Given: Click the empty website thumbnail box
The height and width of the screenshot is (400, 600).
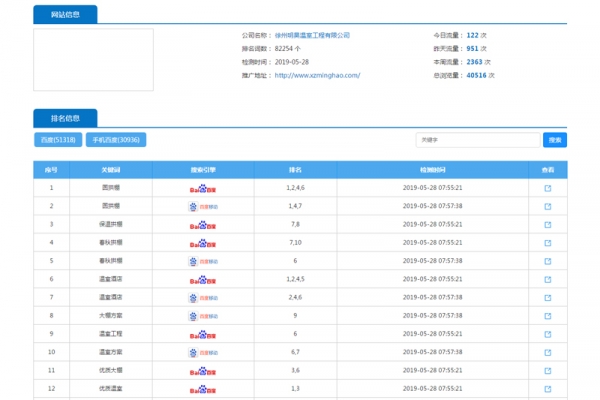Looking at the screenshot, I should click(x=93, y=60).
